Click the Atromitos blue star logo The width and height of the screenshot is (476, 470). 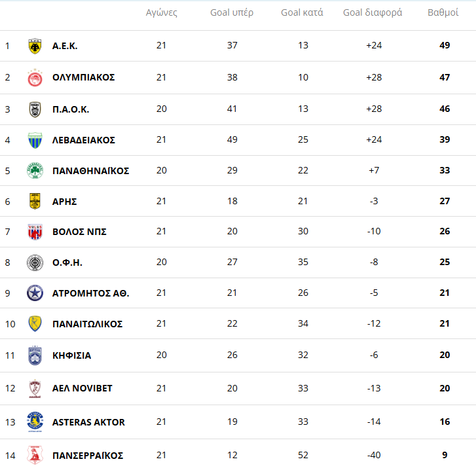(35, 293)
